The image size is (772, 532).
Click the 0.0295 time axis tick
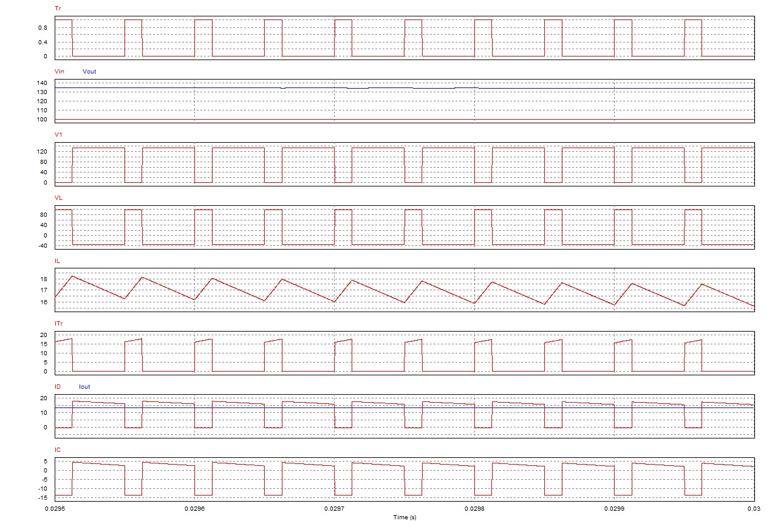(55, 509)
